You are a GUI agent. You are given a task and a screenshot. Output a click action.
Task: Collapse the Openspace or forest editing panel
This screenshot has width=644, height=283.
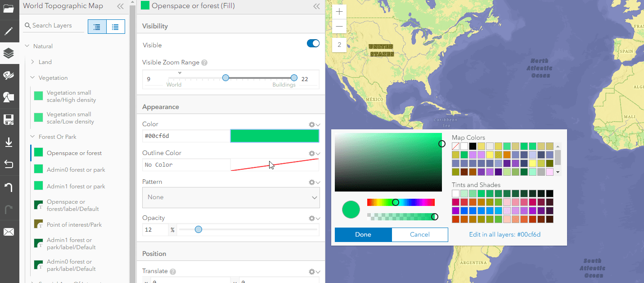pos(316,6)
